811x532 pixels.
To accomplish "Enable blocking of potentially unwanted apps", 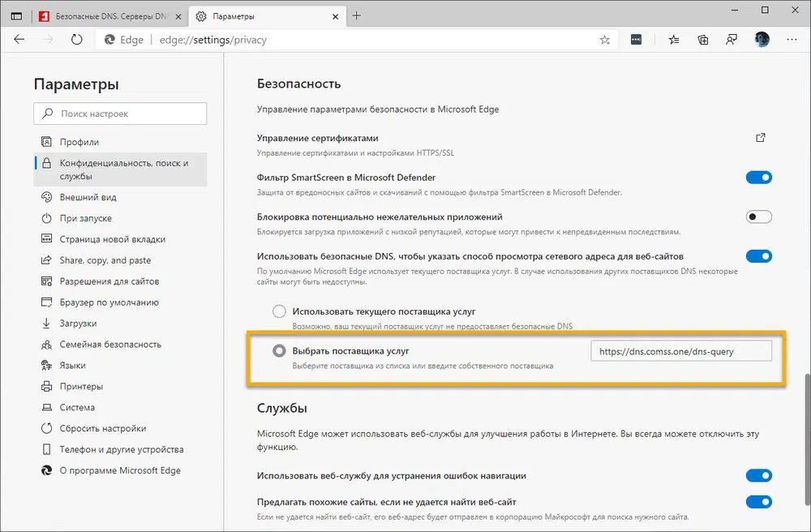I will [758, 217].
